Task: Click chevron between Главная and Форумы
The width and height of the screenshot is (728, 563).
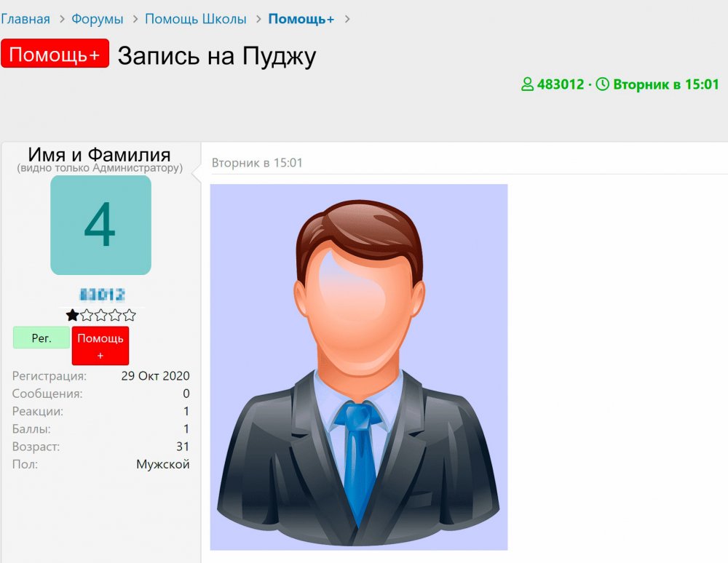Action: (61, 20)
